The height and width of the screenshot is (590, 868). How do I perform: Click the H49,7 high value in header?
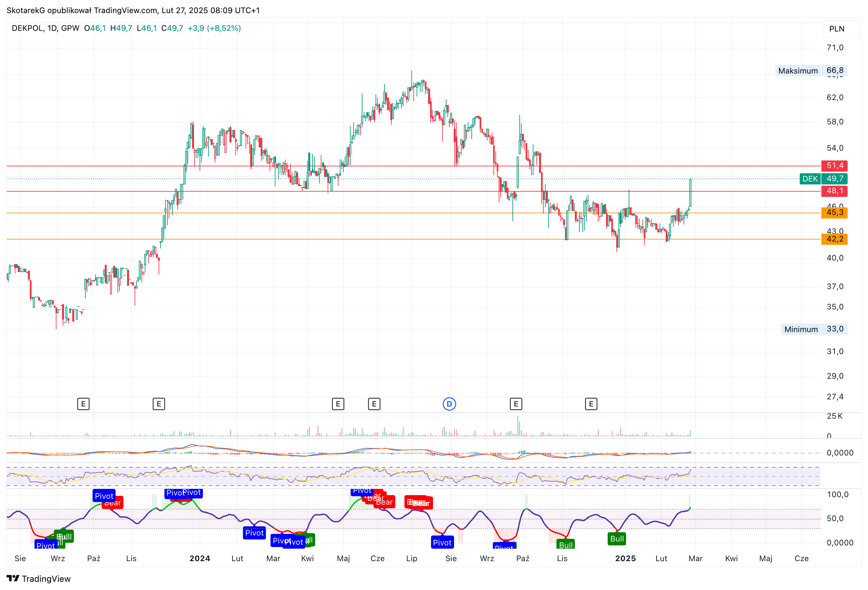(x=121, y=28)
